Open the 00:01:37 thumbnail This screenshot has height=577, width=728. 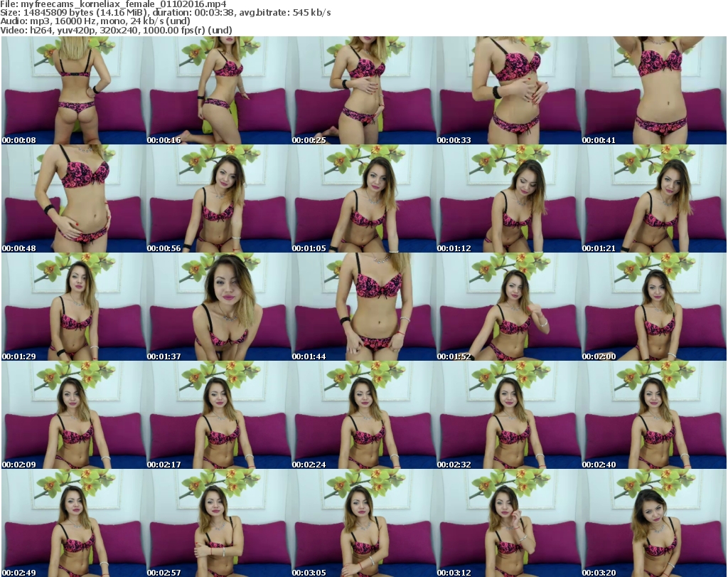point(219,307)
